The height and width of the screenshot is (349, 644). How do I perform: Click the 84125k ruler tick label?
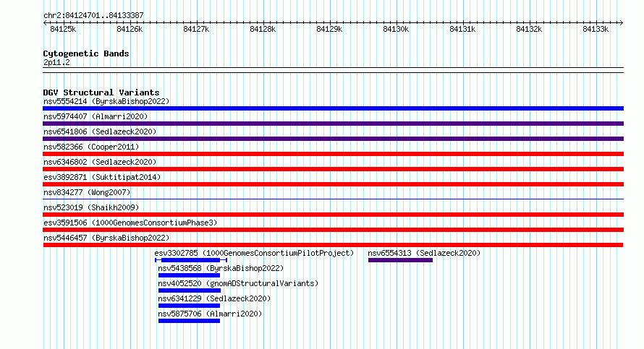tap(63, 30)
